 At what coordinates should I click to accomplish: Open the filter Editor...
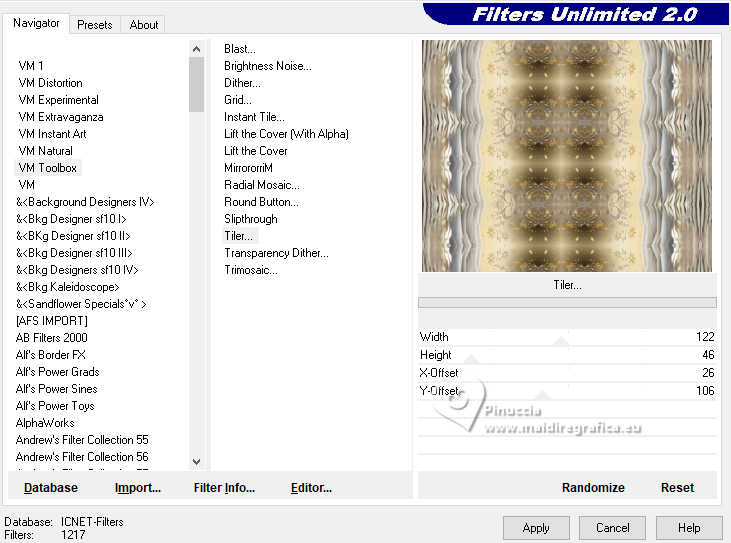pos(311,488)
